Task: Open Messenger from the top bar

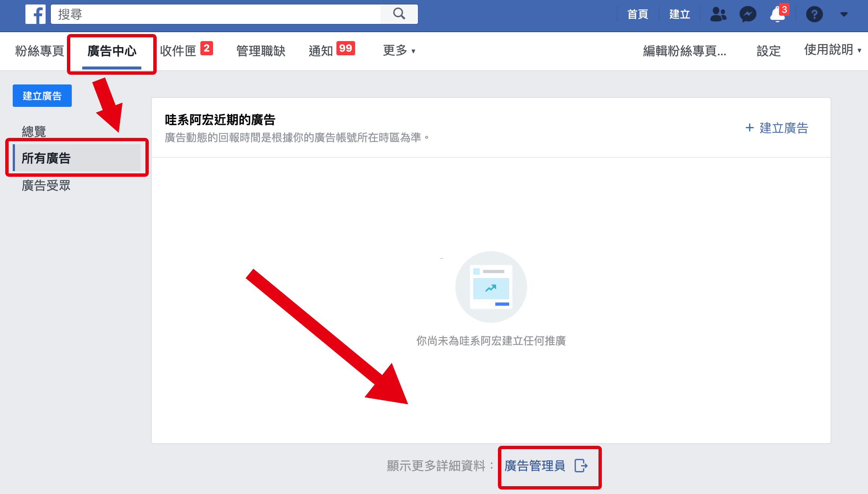Action: 748,14
